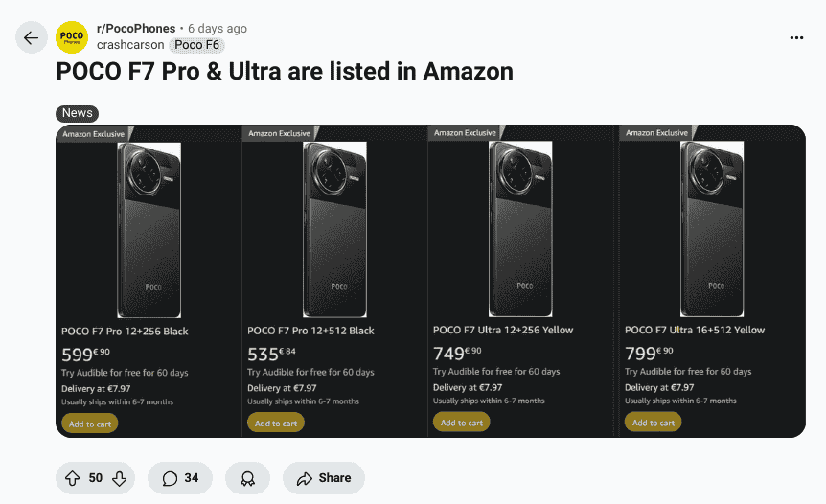Image resolution: width=826 pixels, height=504 pixels.
Task: Upvote the POCO F7 post
Action: click(73, 478)
